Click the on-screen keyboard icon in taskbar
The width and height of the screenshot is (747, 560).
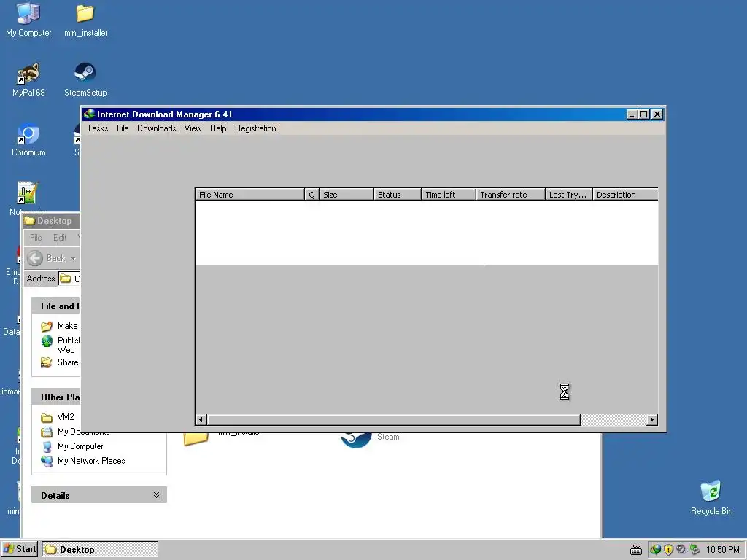click(x=636, y=551)
